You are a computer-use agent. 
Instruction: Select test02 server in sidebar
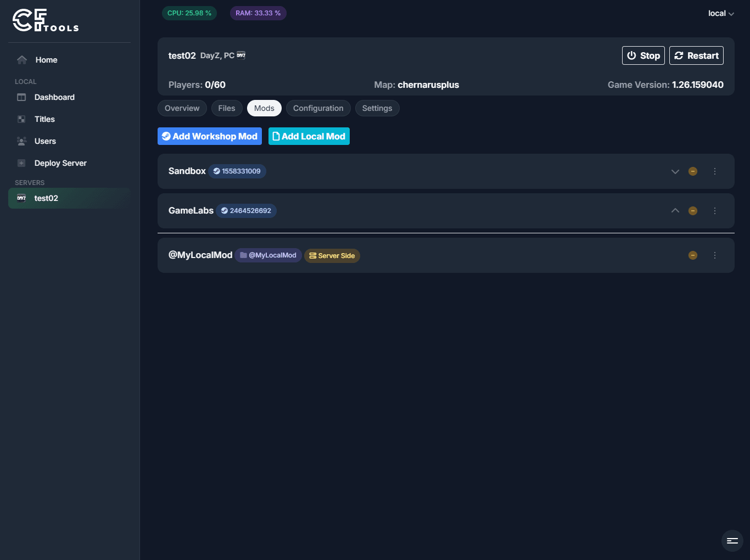[70, 198]
